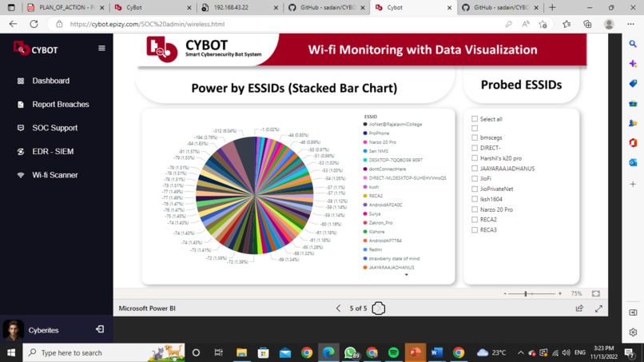Select San NMS legend entry
Image resolution: width=644 pixels, height=362 pixels.
(x=376, y=151)
